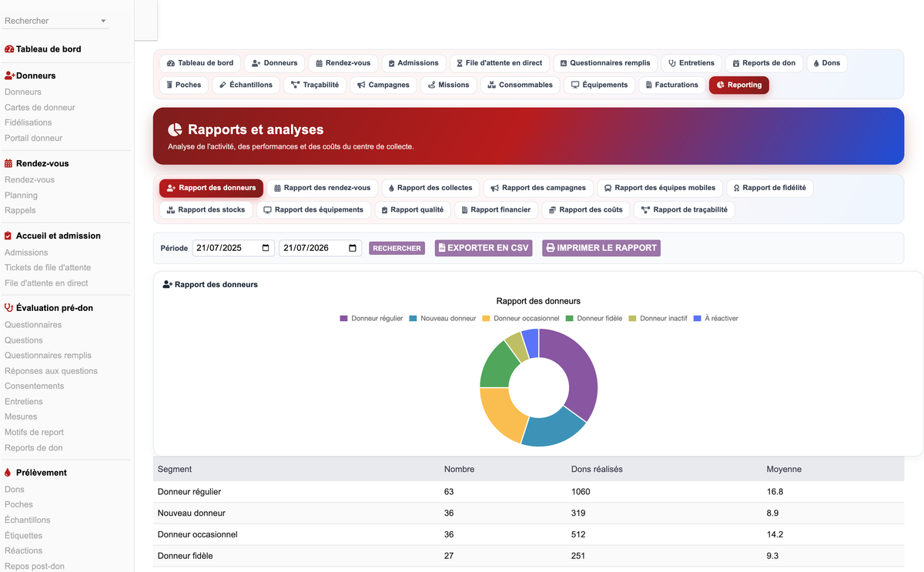Image resolution: width=924 pixels, height=572 pixels.
Task: Click the Rendez-vous calendar icon in sidebar
Action: (x=8, y=164)
